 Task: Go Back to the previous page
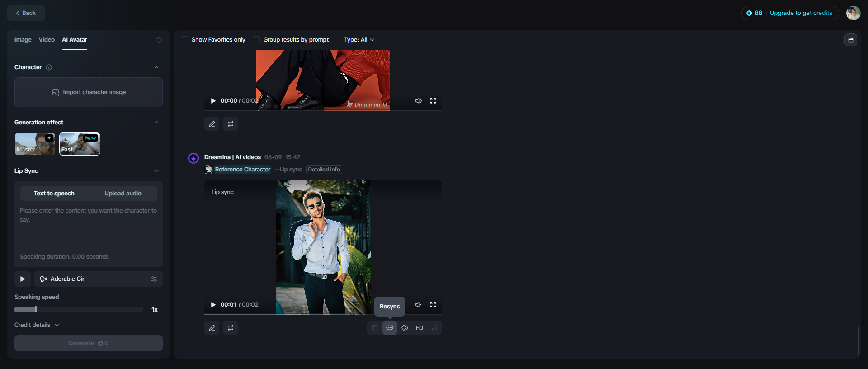click(x=26, y=13)
